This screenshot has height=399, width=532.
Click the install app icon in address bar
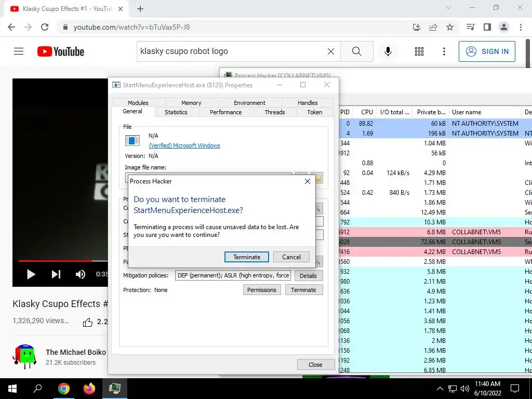tap(416, 27)
